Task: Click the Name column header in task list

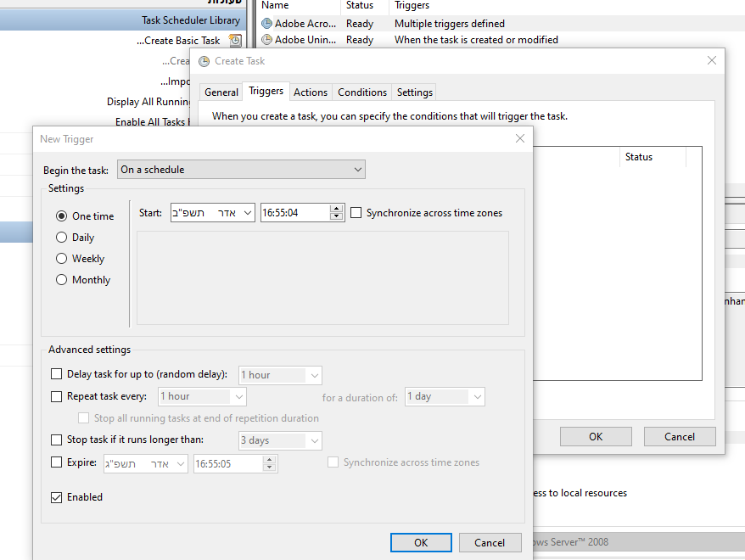Action: [275, 5]
